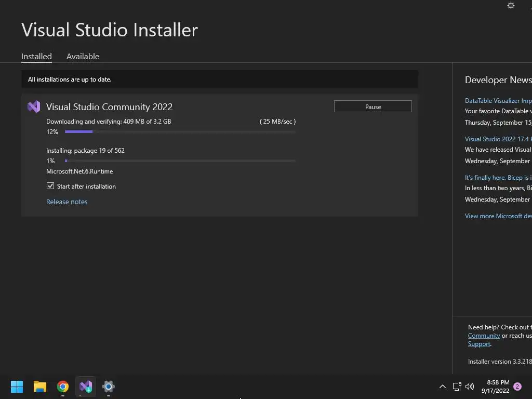Open the DataTable Visualizer news article

498,101
